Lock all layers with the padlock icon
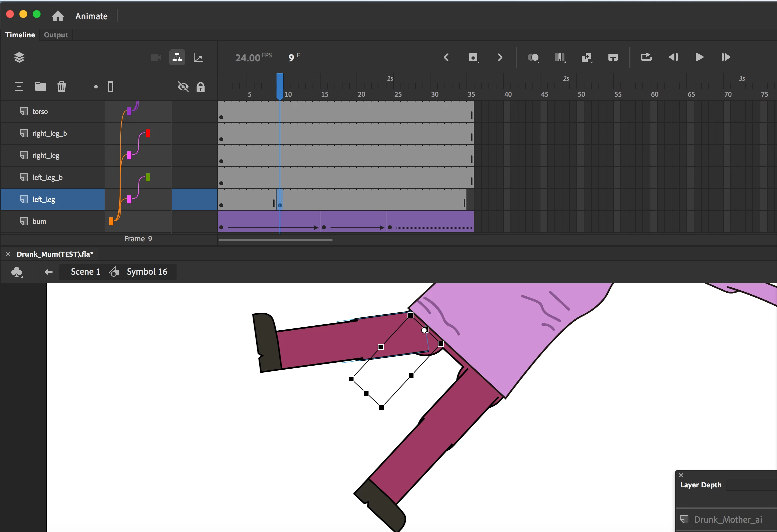Viewport: 777px width, 532px height. 200,87
